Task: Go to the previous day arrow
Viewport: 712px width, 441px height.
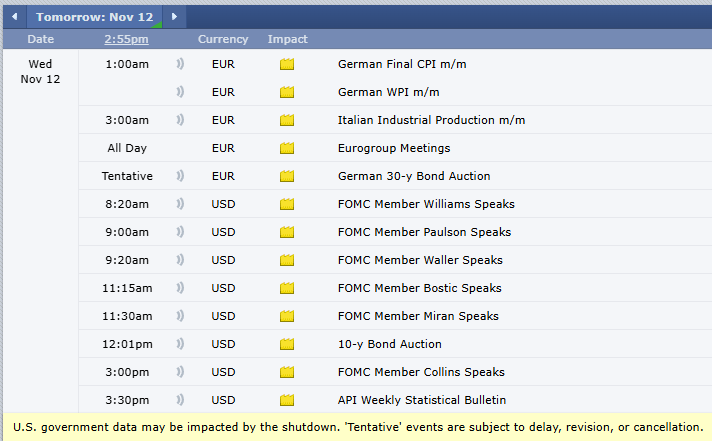Action: pyautogui.click(x=14, y=16)
